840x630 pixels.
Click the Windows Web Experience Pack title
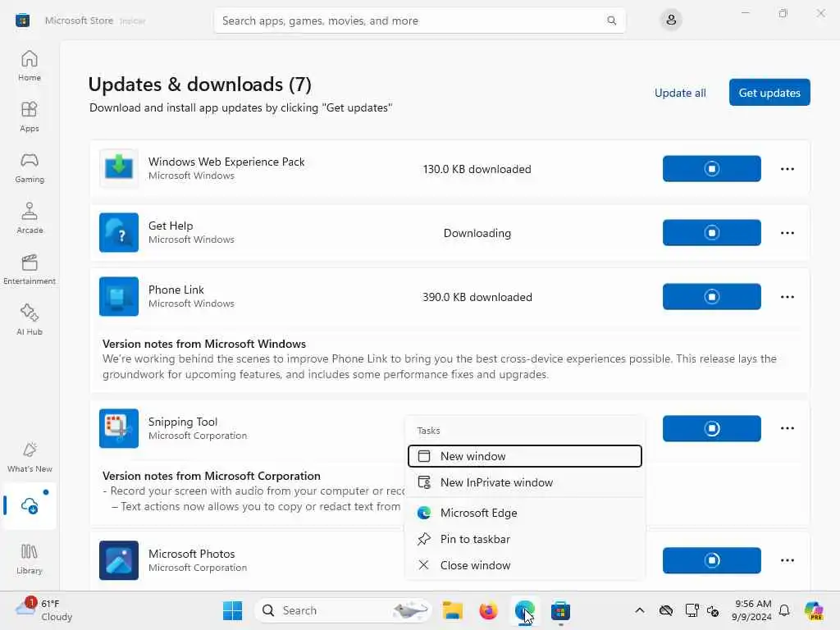click(226, 162)
